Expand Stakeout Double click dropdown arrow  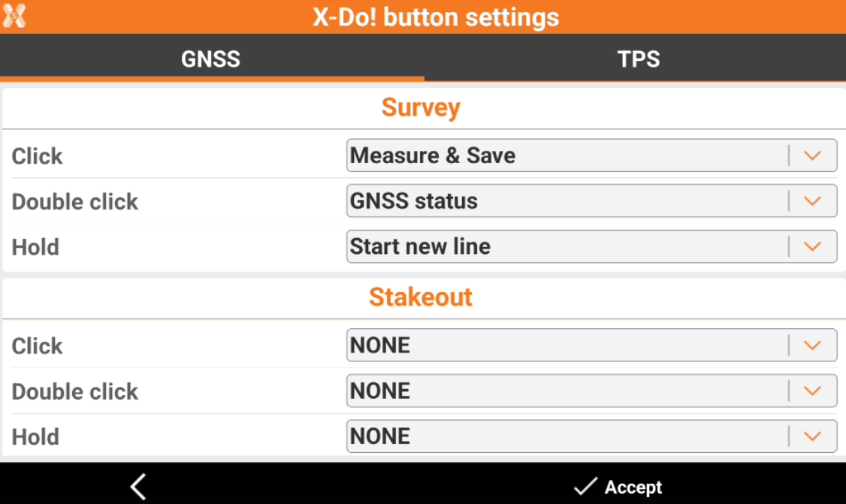click(x=812, y=391)
